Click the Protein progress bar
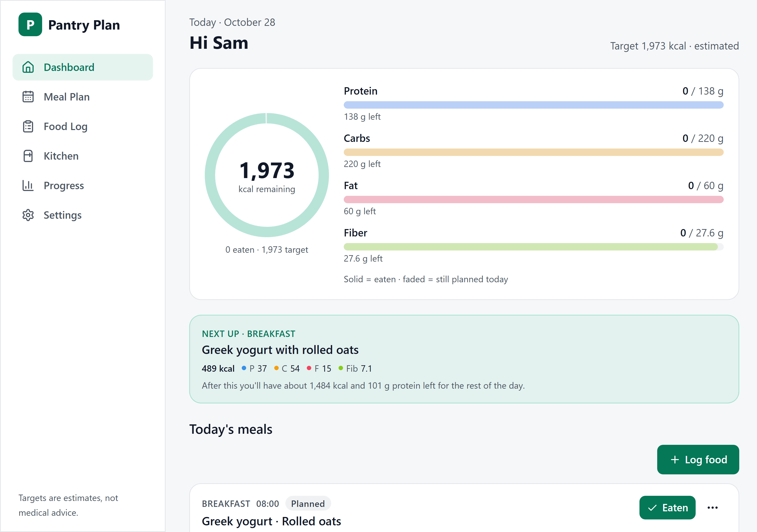This screenshot has width=757, height=532. coord(533,105)
